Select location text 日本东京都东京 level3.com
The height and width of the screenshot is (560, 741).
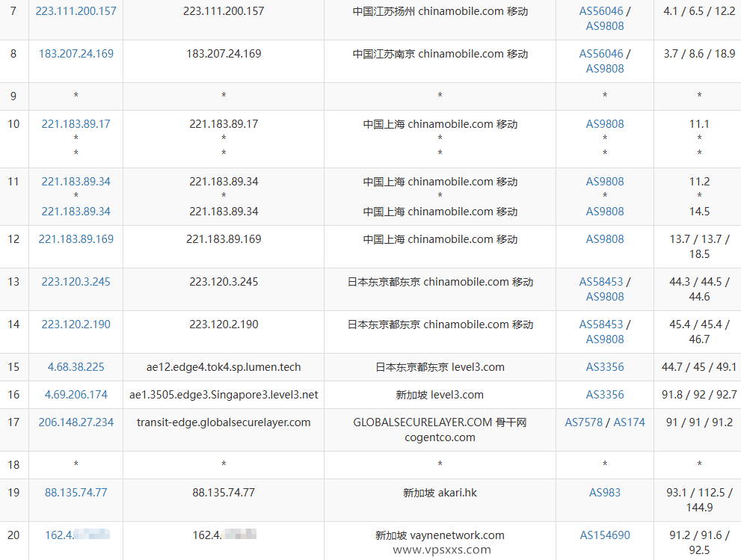440,366
